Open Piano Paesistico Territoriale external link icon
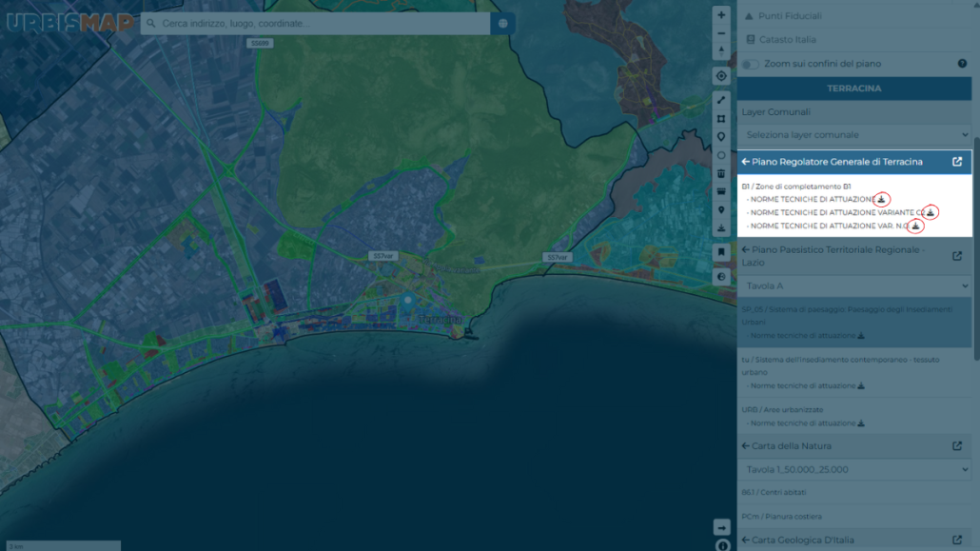This screenshot has width=980, height=551. point(957,256)
